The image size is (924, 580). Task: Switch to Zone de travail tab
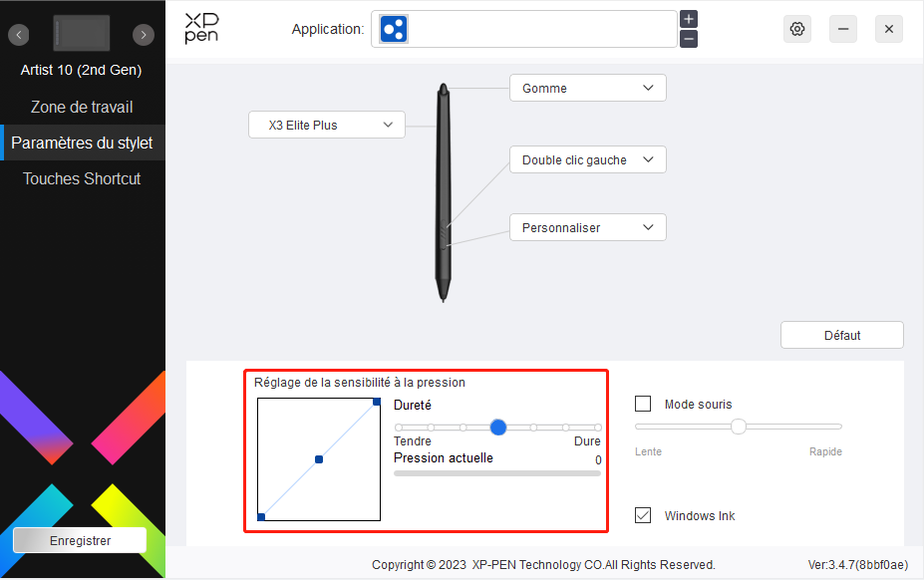tap(82, 107)
